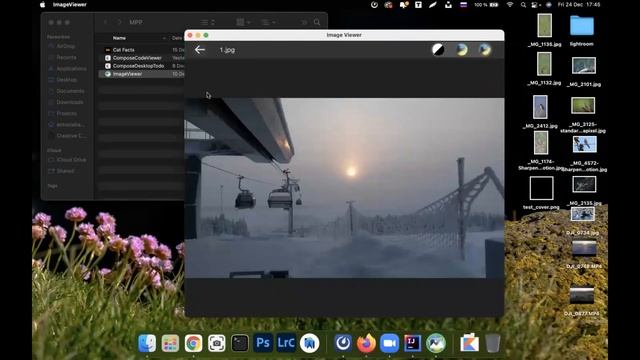Open Terminal from the Dock
The image size is (640, 360).
pos(240,343)
